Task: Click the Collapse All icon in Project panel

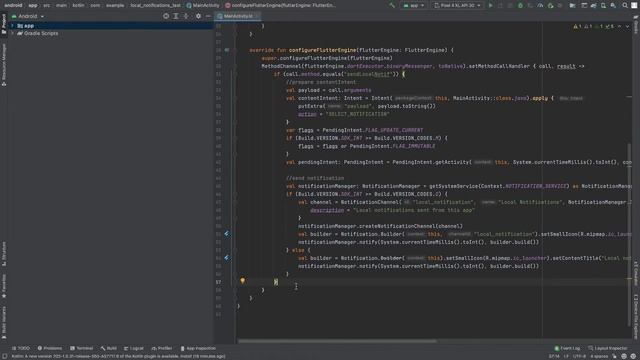Action: (x=186, y=16)
